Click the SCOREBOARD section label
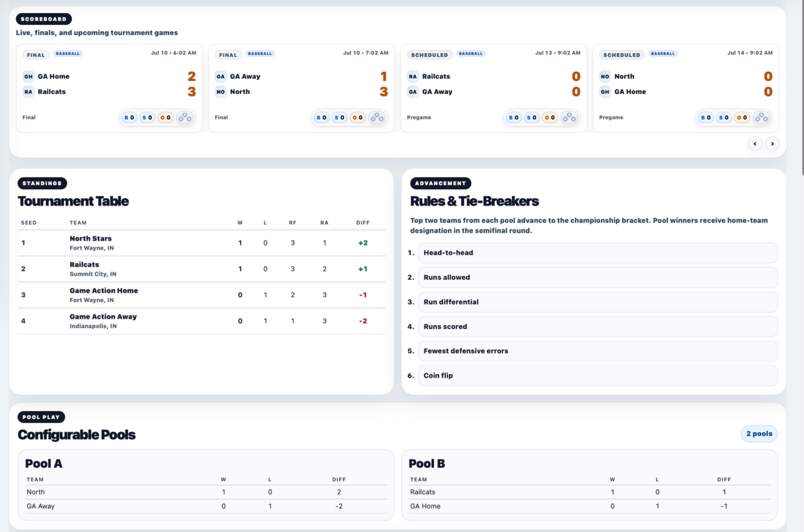The width and height of the screenshot is (804, 532). click(44, 19)
